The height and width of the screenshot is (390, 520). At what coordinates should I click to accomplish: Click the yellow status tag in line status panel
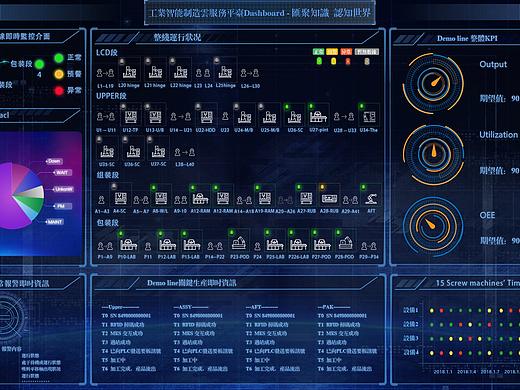click(x=332, y=52)
